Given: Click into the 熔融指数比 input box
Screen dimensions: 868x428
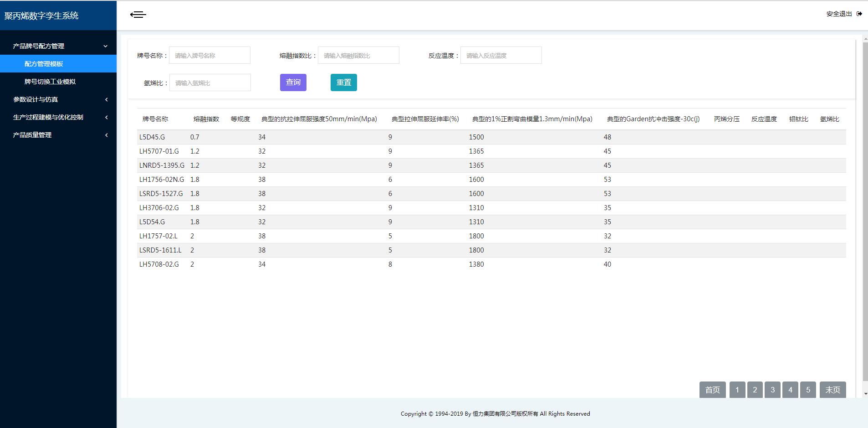Looking at the screenshot, I should pos(358,56).
